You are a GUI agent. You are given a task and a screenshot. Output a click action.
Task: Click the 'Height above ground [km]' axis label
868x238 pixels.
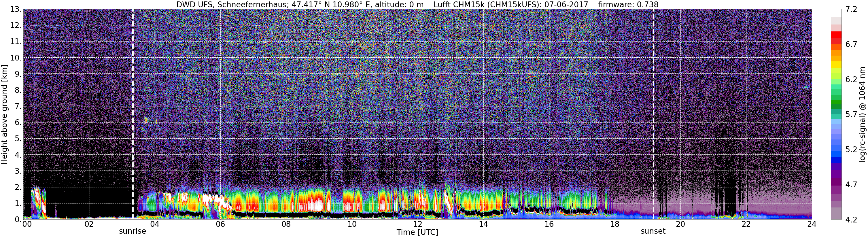(x=4, y=115)
